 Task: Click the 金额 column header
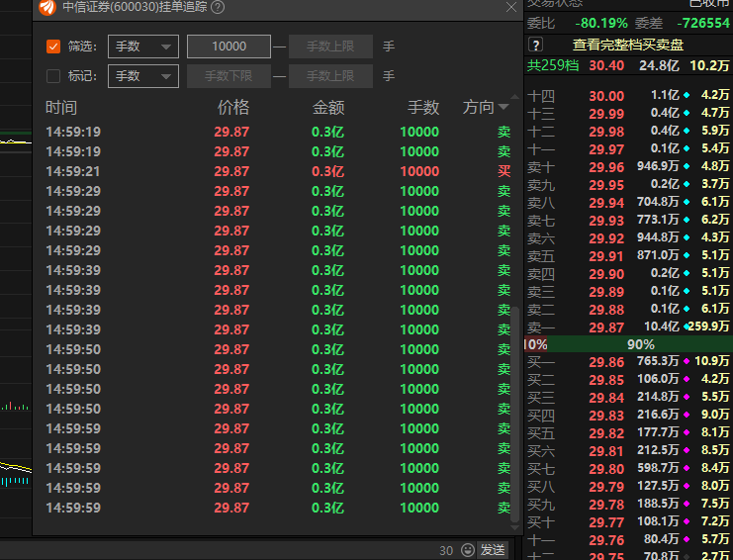(x=328, y=108)
